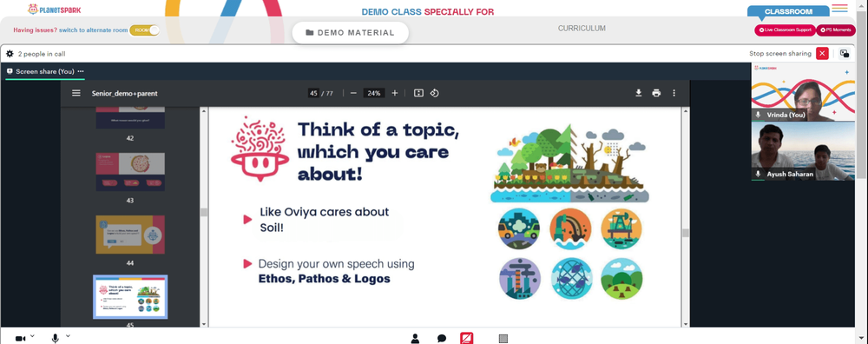Image resolution: width=868 pixels, height=344 pixels.
Task: Click the layout switch icon beside Stop sharing
Action: point(845,54)
